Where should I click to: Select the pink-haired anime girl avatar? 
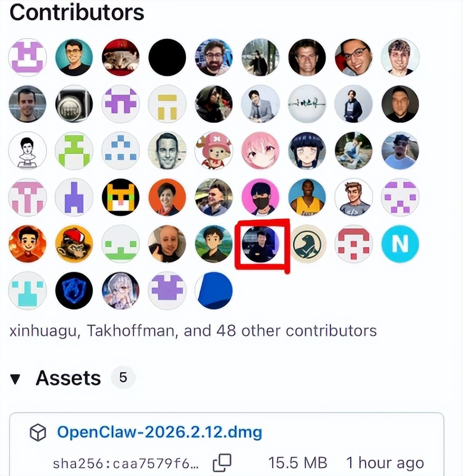(x=261, y=150)
